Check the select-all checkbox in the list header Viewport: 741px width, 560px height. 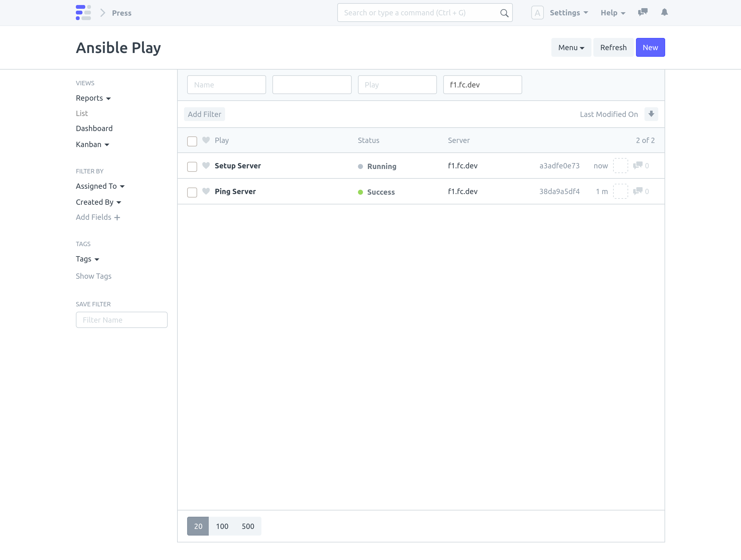click(x=192, y=141)
